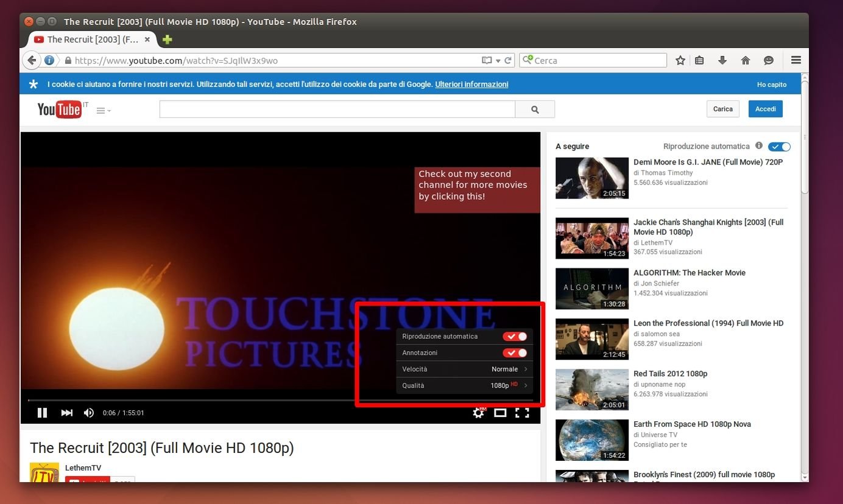The image size is (843, 504).
Task: Bookmark this page with star icon
Action: (x=680, y=60)
